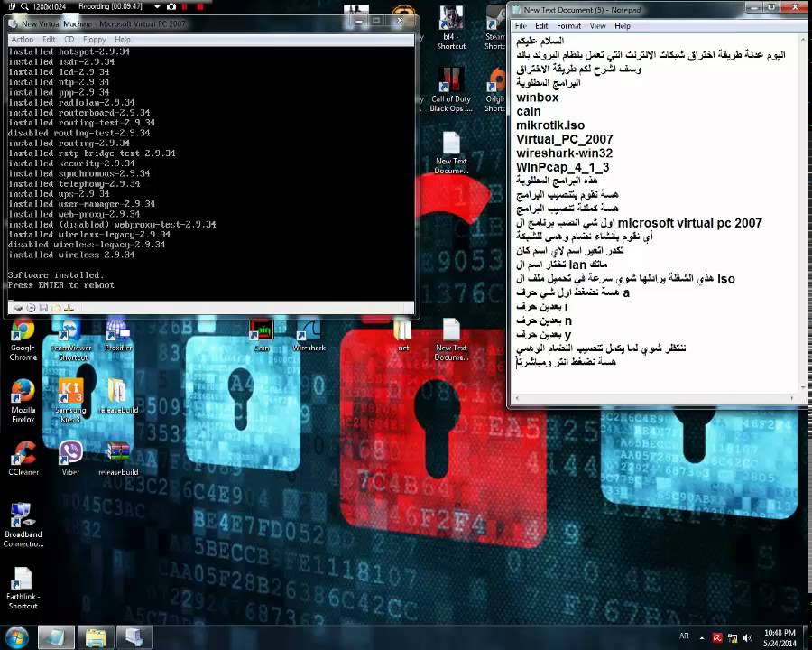Open the network tray icon

[733, 638]
